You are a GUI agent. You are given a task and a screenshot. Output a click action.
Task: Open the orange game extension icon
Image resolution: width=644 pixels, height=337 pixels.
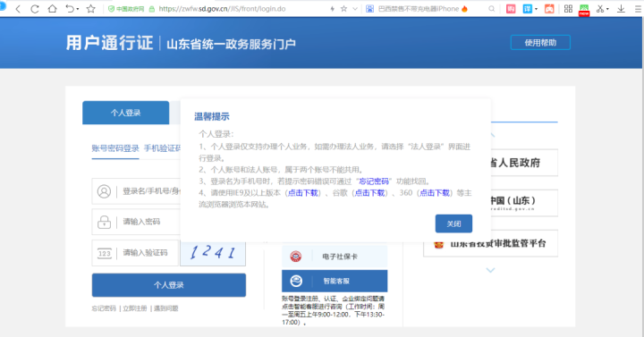pos(549,9)
